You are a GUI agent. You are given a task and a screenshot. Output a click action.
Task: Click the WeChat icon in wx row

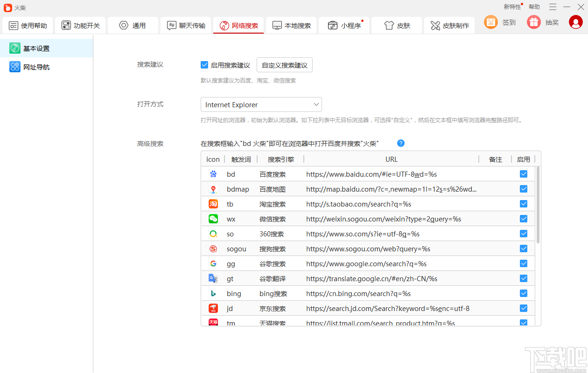(213, 219)
